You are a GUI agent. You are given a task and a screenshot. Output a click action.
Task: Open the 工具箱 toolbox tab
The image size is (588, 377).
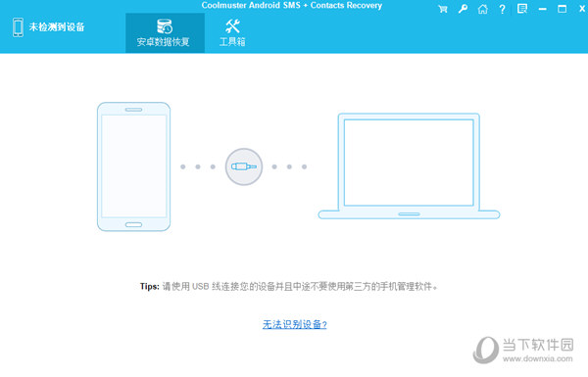[x=232, y=33]
